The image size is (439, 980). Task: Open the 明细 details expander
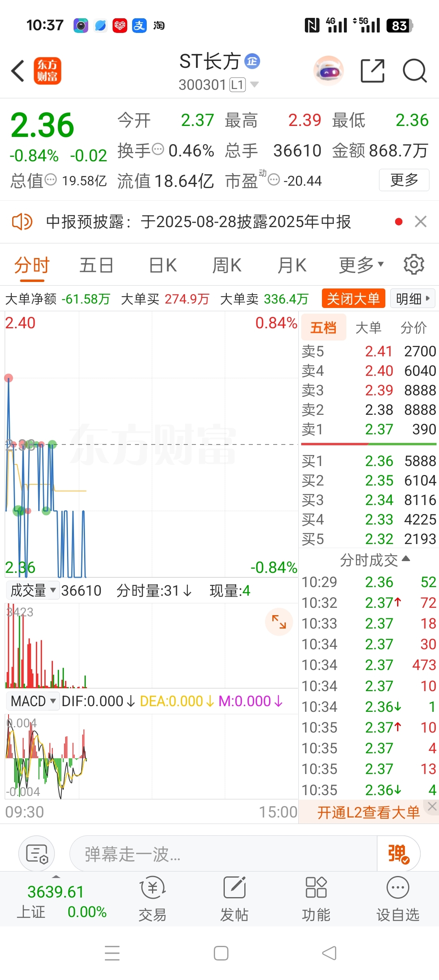(413, 299)
